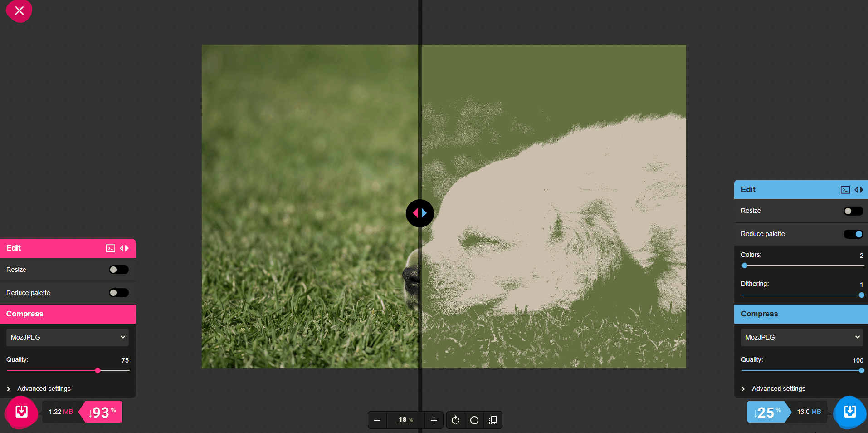This screenshot has width=868, height=433.
Task: Click the left panel copy-settings arrows icon
Action: pyautogui.click(x=124, y=248)
